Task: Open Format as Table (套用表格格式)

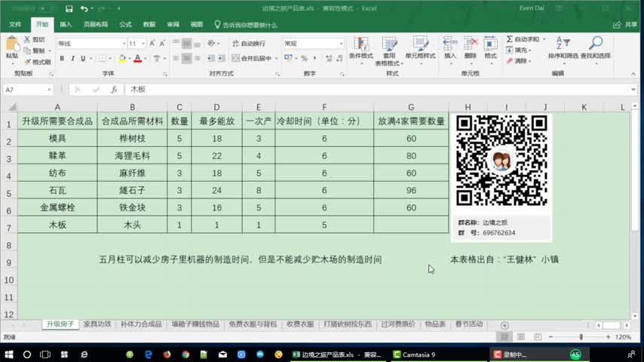Action: pyautogui.click(x=389, y=51)
